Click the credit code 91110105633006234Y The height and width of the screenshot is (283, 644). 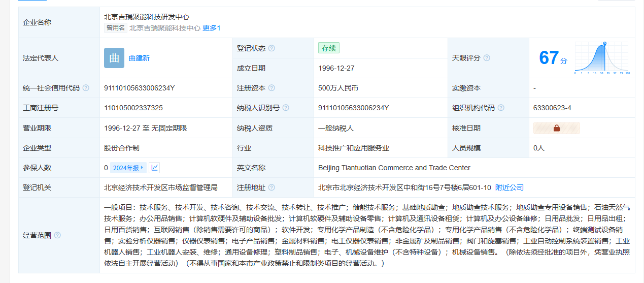(x=139, y=88)
